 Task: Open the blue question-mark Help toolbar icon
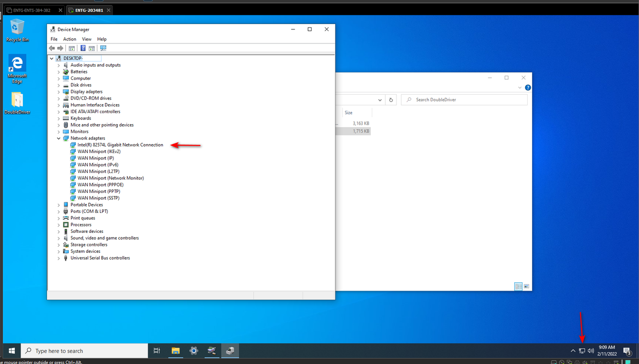(x=83, y=48)
